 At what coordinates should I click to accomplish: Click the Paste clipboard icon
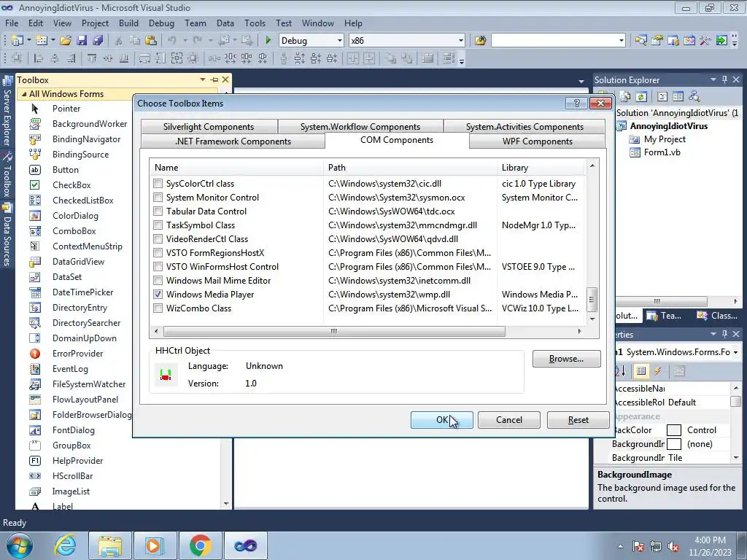point(150,41)
